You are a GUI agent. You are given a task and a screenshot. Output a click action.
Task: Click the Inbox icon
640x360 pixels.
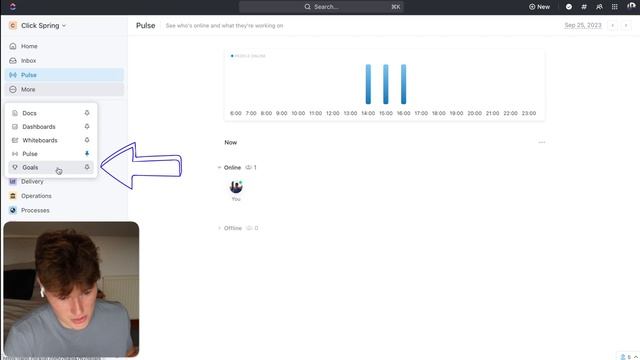pyautogui.click(x=13, y=60)
